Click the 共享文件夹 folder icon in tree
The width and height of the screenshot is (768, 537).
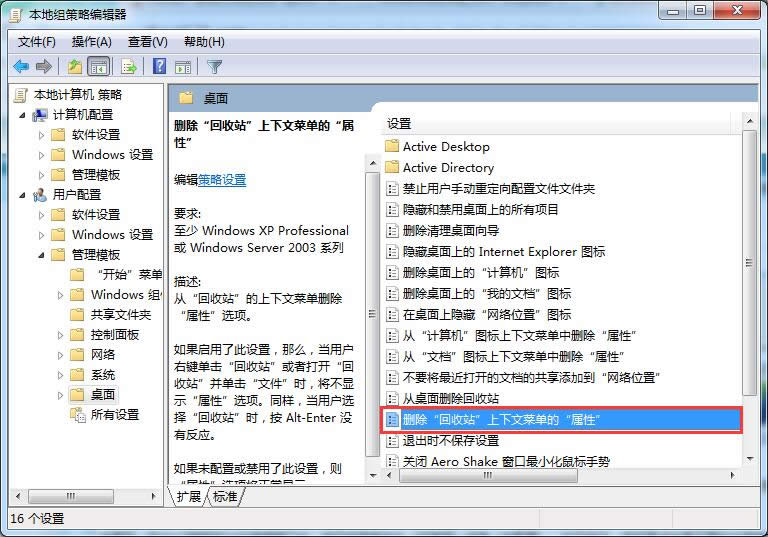point(77,315)
